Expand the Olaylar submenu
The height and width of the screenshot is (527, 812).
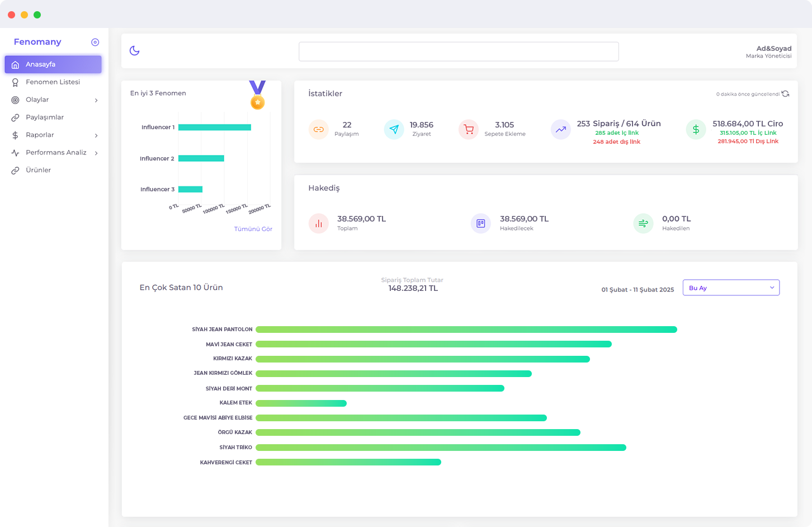[x=96, y=100]
